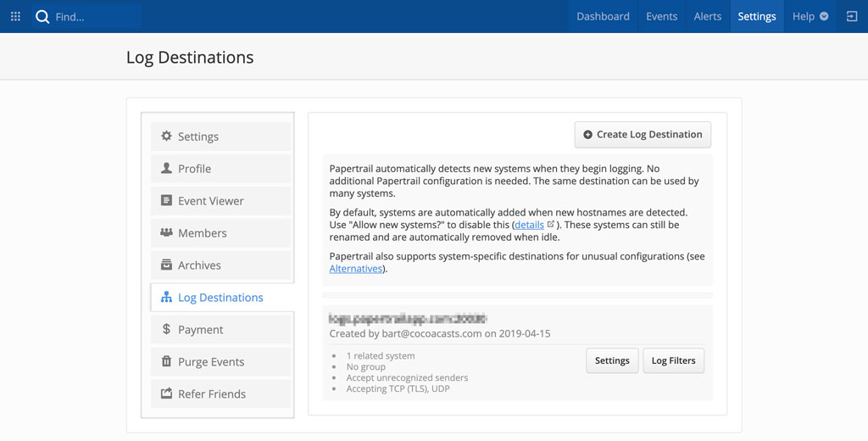Click the Members group icon
Screen dimensions: 868x441
tap(166, 232)
